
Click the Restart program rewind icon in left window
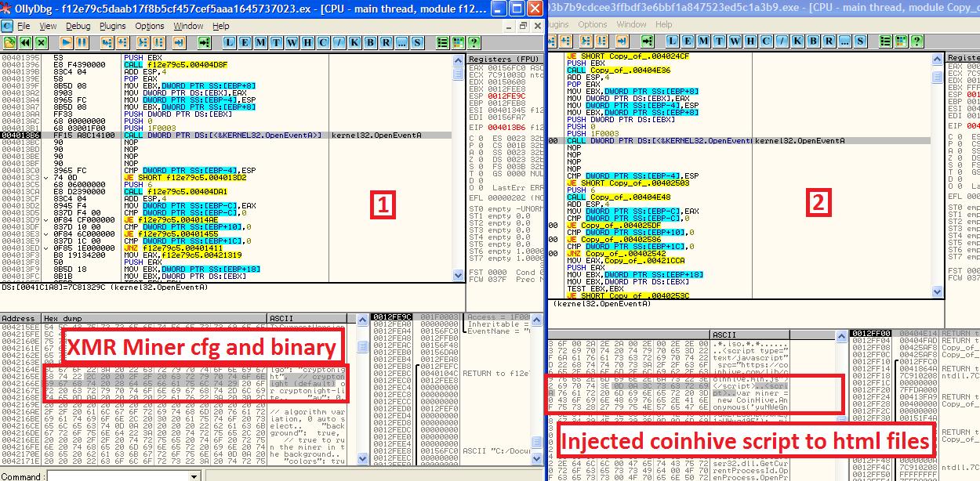point(25,42)
